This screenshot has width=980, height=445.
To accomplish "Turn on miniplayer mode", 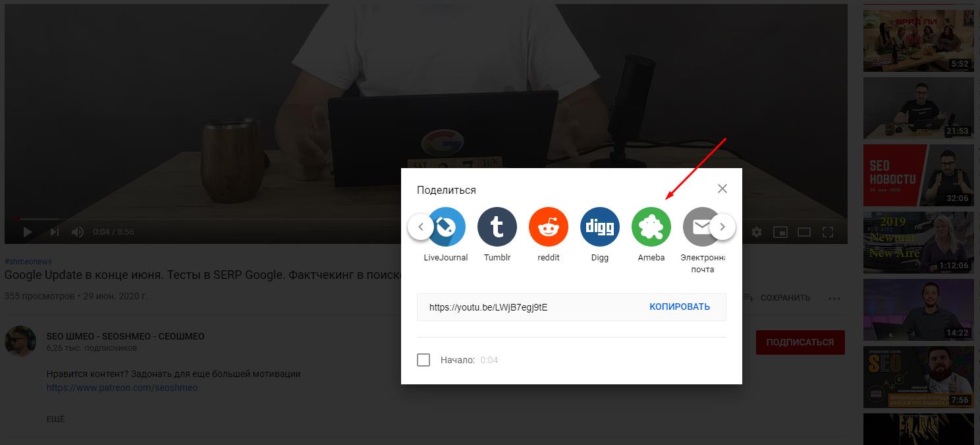I will coord(780,232).
